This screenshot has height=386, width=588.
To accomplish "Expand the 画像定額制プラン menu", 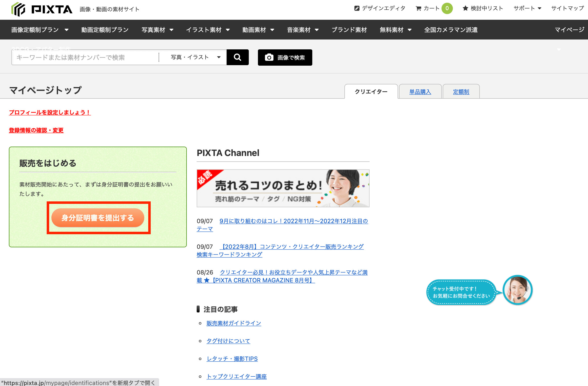I will pos(40,30).
